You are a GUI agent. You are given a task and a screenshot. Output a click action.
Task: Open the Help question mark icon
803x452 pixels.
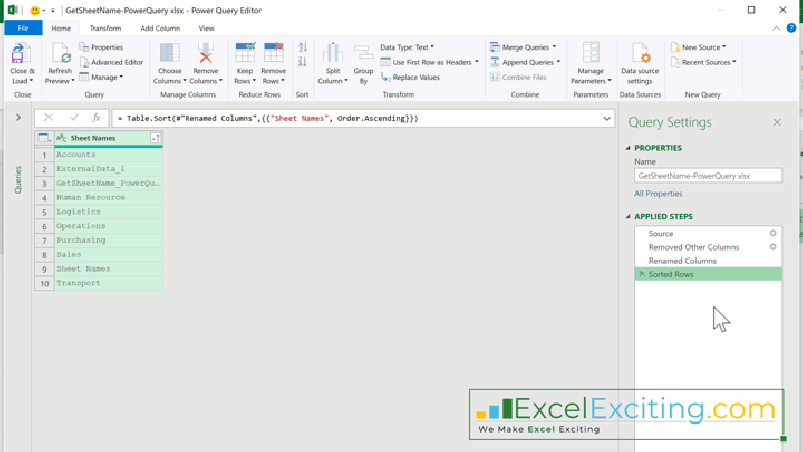point(792,28)
